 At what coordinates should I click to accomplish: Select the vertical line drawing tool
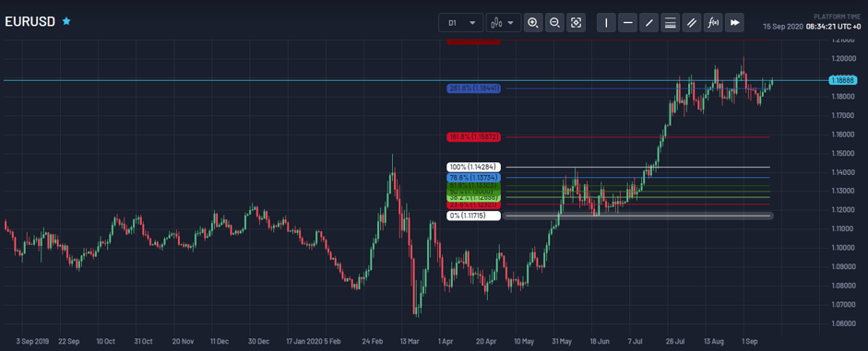(606, 23)
